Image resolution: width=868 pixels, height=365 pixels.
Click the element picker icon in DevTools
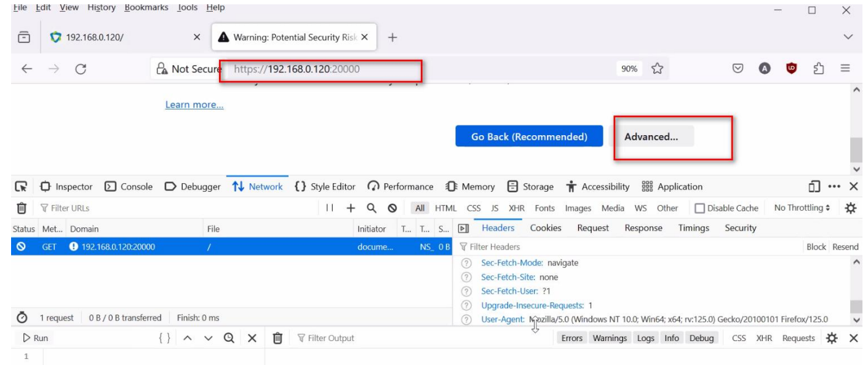[22, 187]
